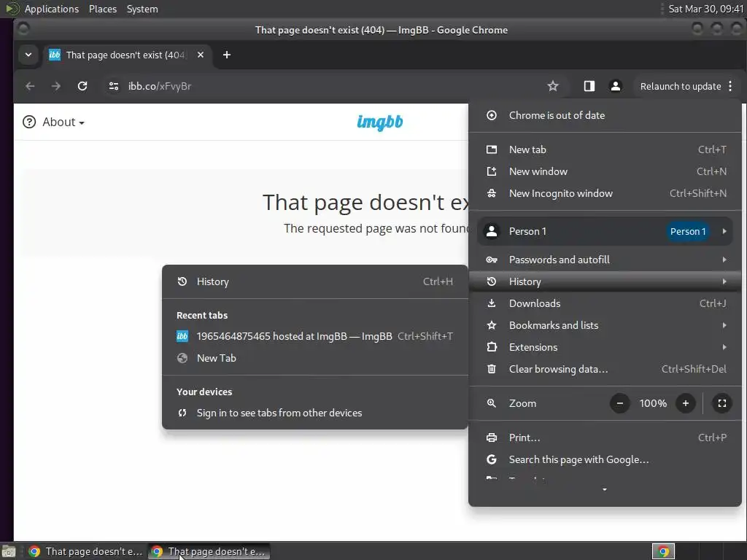This screenshot has height=560, width=747.
Task: Open New Incognito window
Action: [x=605, y=193]
